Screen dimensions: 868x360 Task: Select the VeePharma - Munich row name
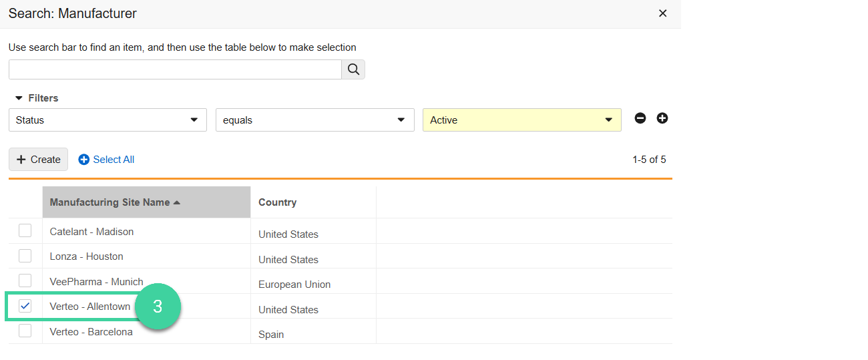(96, 282)
